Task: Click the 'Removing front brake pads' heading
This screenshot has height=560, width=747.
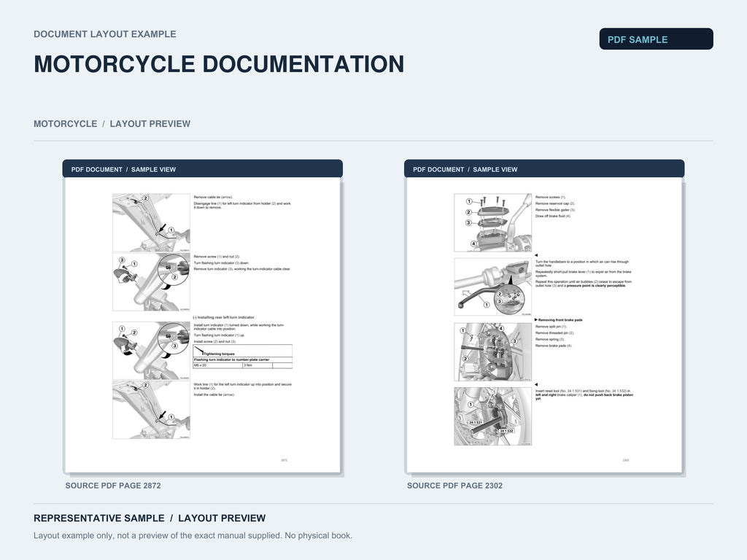Action: click(x=559, y=320)
